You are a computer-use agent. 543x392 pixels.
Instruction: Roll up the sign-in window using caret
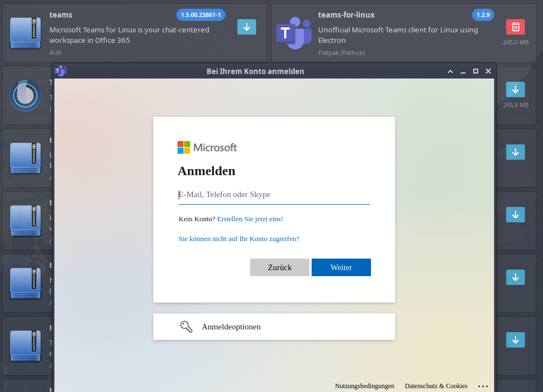[450, 71]
